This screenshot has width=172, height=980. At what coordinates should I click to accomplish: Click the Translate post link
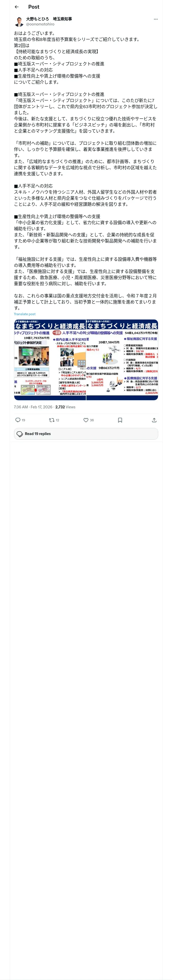[24, 314]
